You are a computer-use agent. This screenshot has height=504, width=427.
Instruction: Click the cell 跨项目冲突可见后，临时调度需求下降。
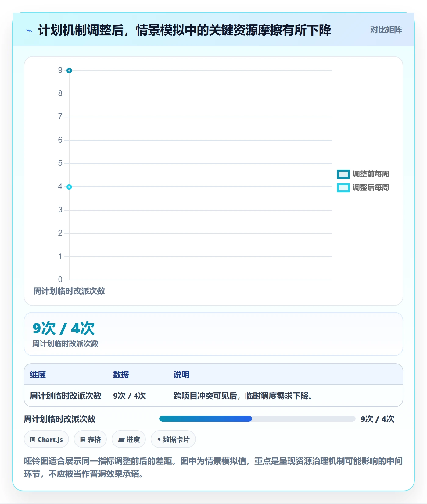pos(243,396)
